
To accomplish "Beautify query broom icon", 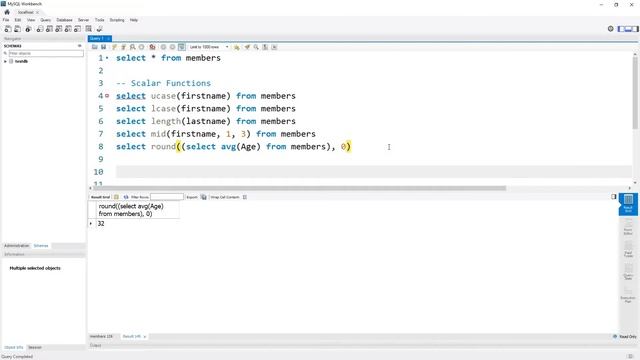I will [247, 47].
